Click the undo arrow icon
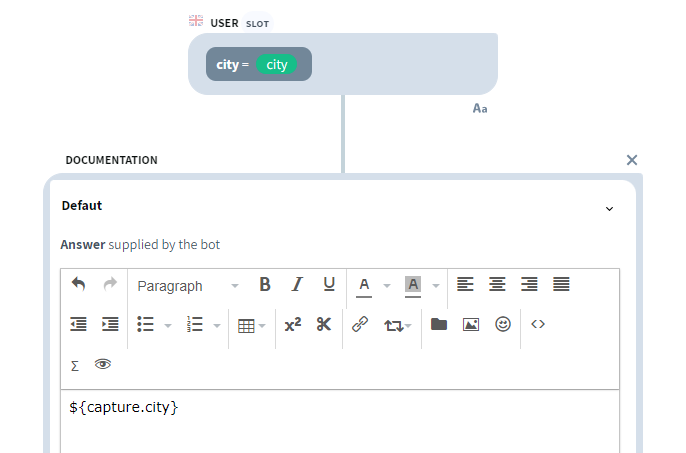This screenshot has width=686, height=453. coord(78,285)
